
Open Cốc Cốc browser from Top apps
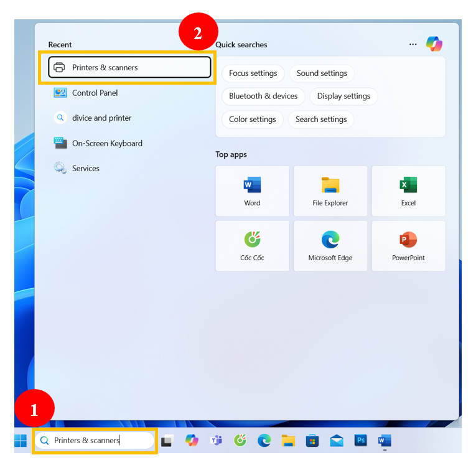coord(252,245)
